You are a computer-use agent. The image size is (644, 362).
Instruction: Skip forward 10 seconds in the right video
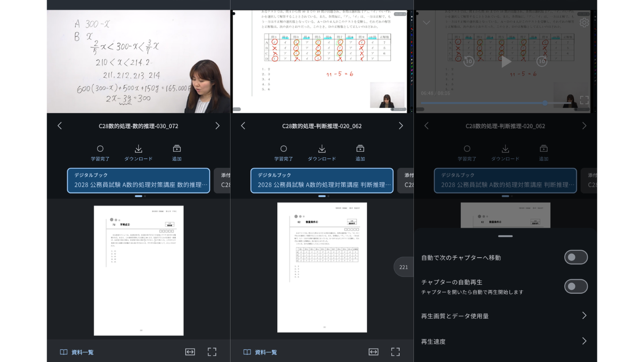coord(542,61)
